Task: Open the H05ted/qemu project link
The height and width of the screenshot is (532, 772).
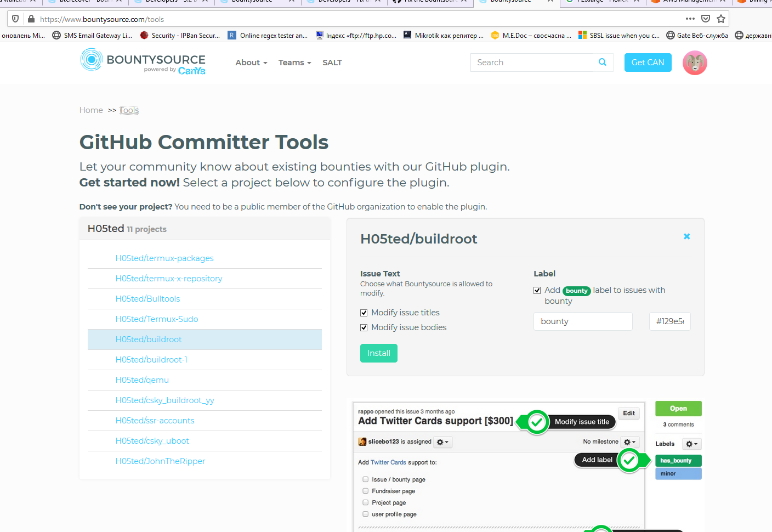Action: click(142, 380)
